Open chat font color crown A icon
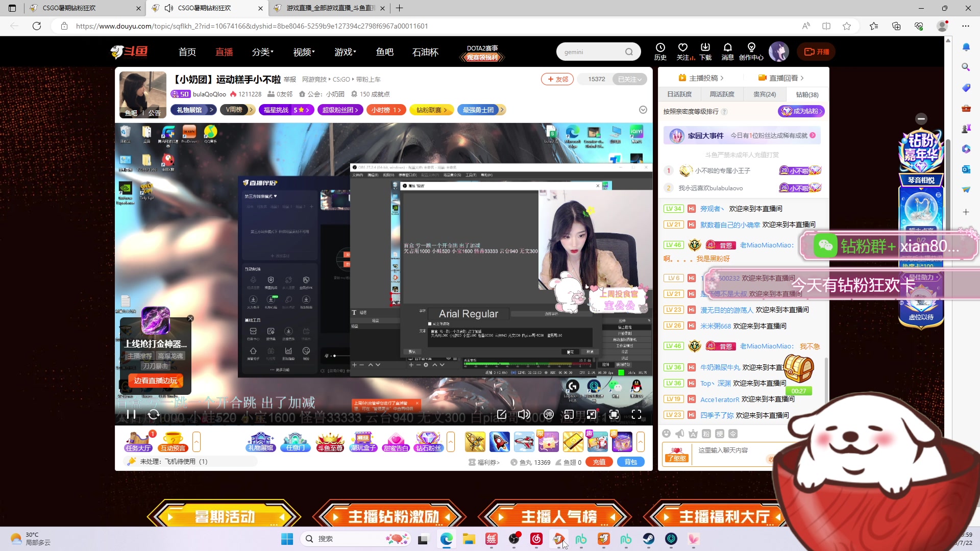The image size is (980, 551). (x=693, y=434)
